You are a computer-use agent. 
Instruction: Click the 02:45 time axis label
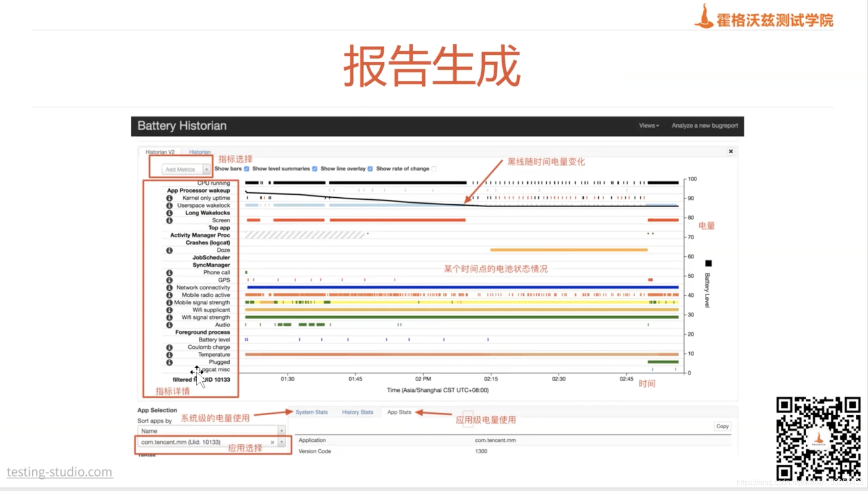coord(626,379)
